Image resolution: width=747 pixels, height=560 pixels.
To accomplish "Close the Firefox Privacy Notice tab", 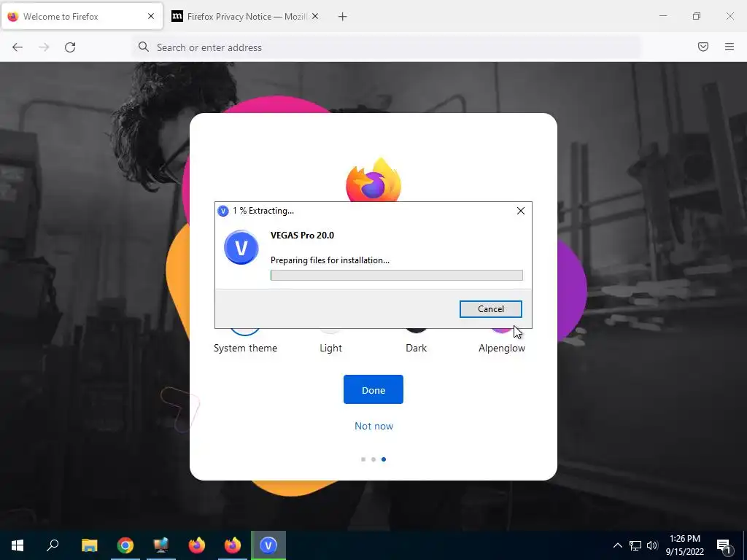I will point(315,16).
